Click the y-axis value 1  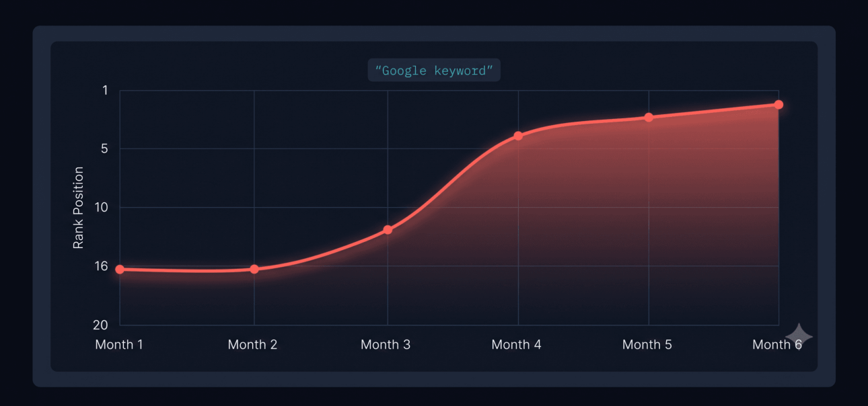[105, 89]
